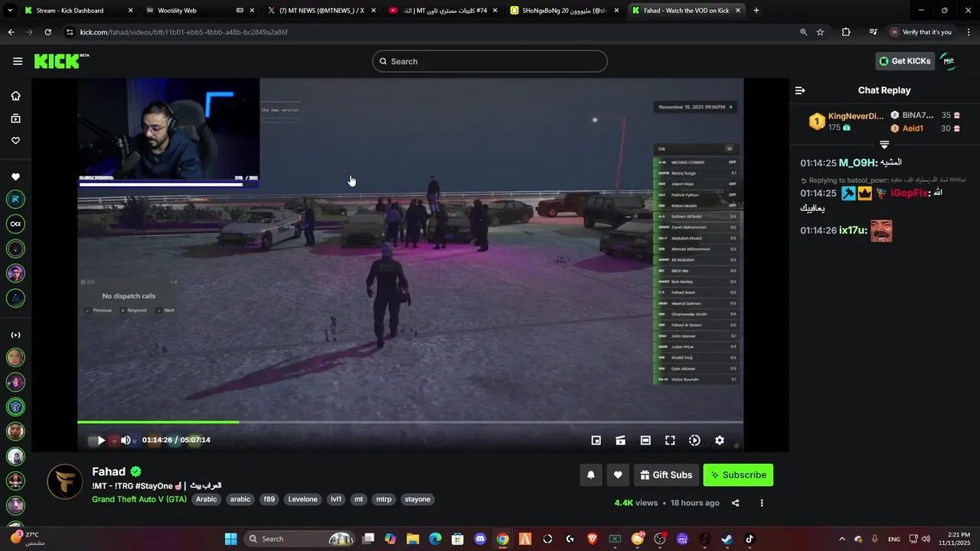
Task: Open Discord from the taskbar
Action: (x=480, y=539)
